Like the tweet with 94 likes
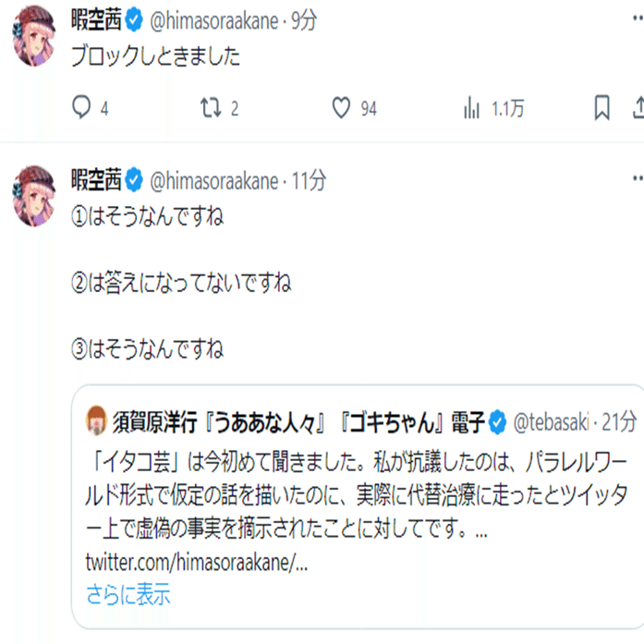Viewport: 644px width, 644px height. [x=343, y=108]
